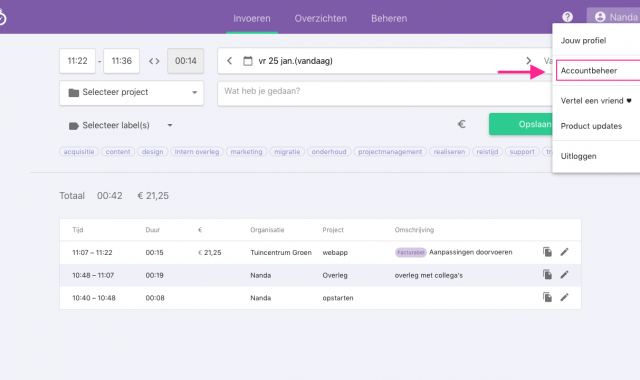640x380 pixels.
Task: Add the onderhoud label tag
Action: click(x=329, y=151)
